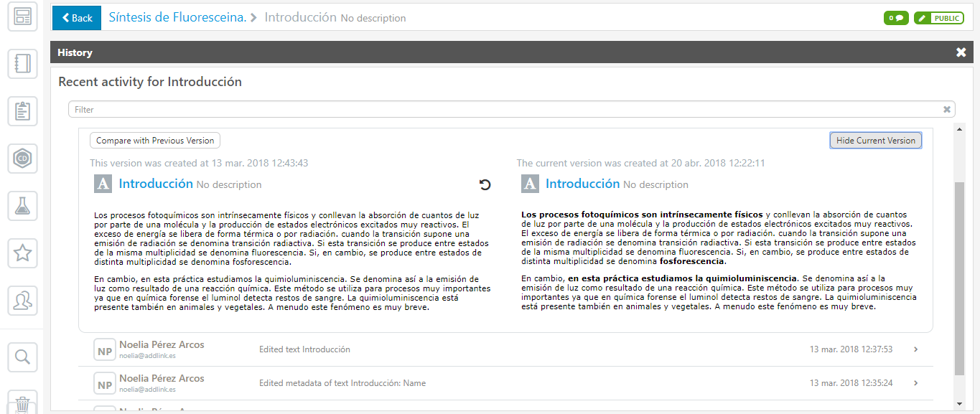Open the users icon in the sidebar
This screenshot has width=980, height=414.
click(x=22, y=300)
